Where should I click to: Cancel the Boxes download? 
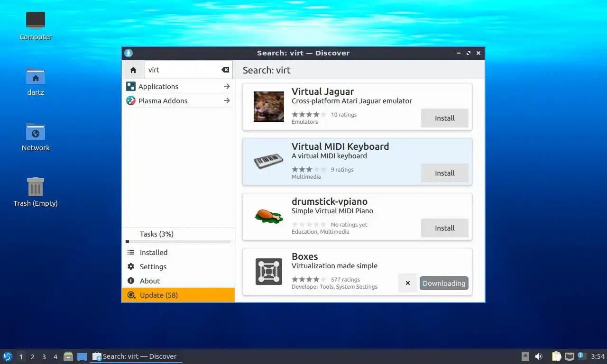point(407,283)
